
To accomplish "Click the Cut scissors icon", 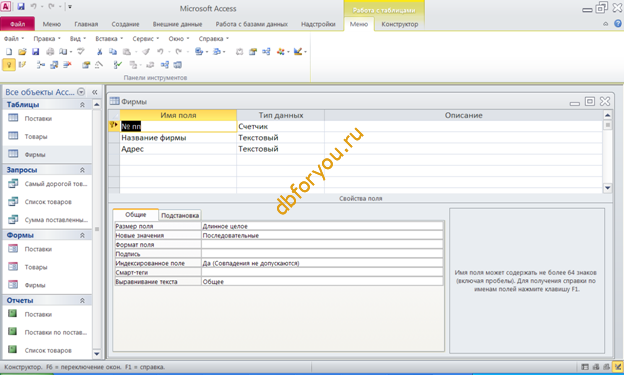I will (x=99, y=52).
